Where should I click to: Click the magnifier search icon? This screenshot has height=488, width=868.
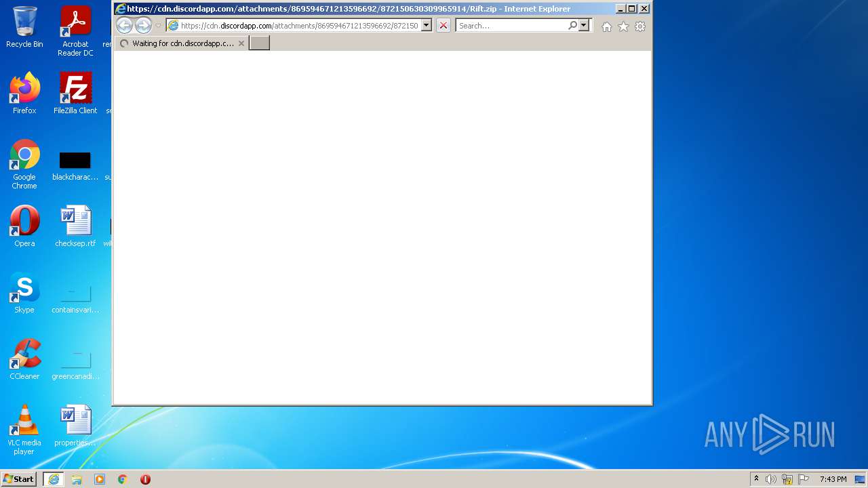coord(573,26)
